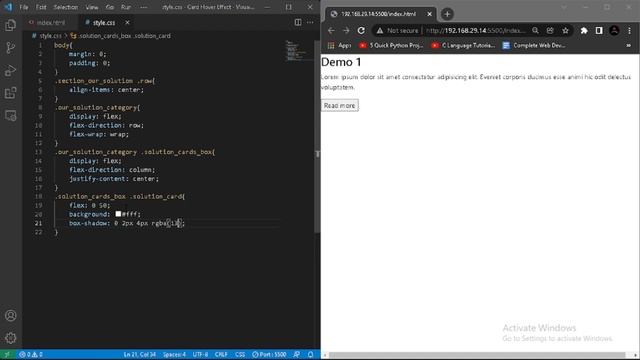Click the #fff color swatch on line 20
The height and width of the screenshot is (360, 640).
click(x=118, y=214)
